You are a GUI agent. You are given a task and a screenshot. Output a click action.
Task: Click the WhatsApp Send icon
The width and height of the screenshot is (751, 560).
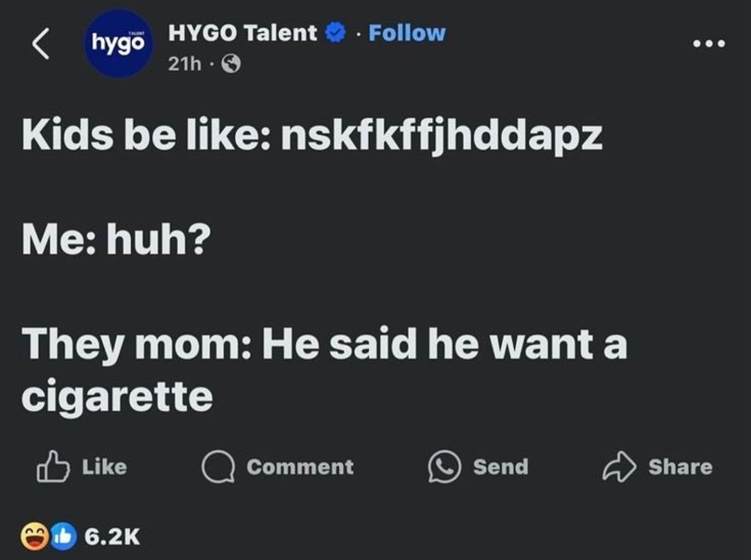(x=444, y=467)
